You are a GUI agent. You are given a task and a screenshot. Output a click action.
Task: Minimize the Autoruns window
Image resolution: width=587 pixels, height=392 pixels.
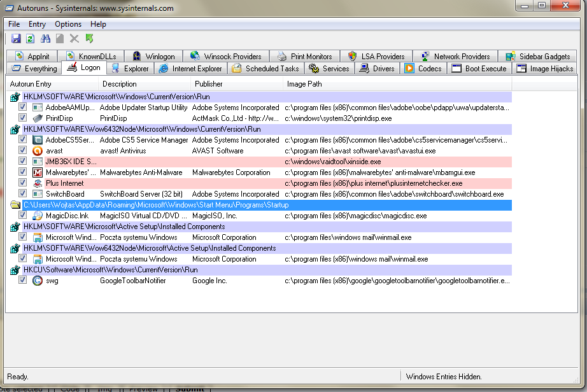(525, 5)
